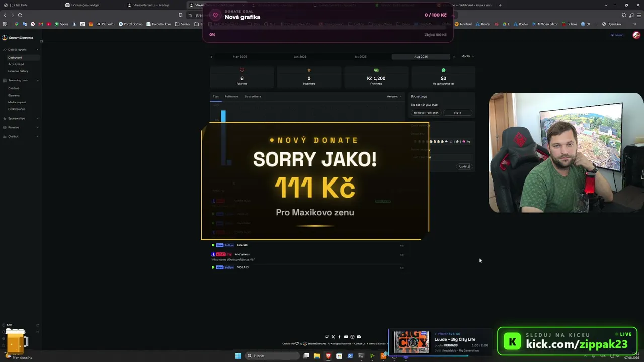Screen dimensions: 644x362
Task: Click the Update button in bot settings
Action: click(464, 166)
